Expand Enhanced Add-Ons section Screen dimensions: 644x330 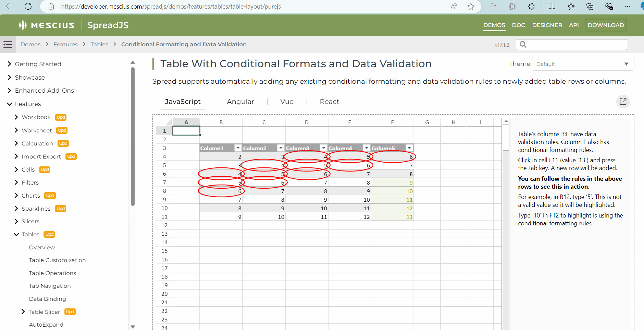click(x=9, y=91)
